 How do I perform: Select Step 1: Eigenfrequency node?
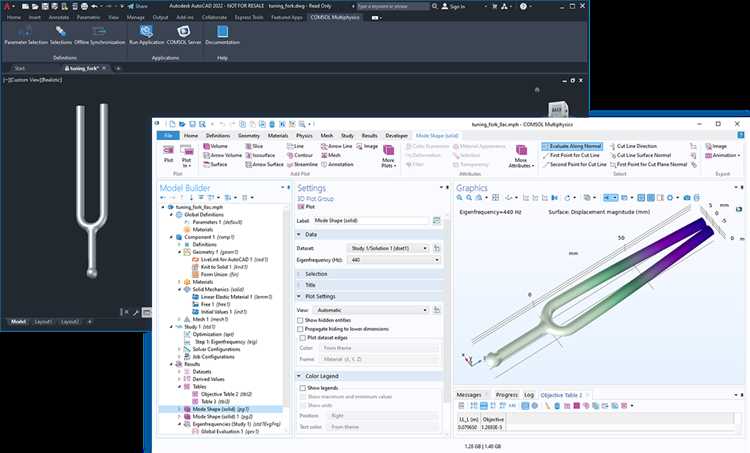[x=226, y=342]
